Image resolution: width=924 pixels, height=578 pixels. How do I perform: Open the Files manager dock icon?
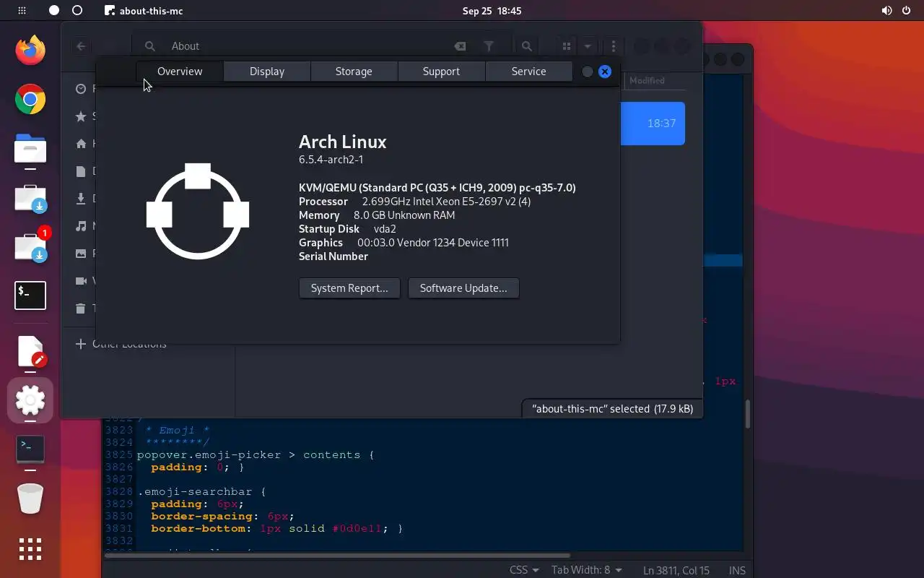click(30, 149)
